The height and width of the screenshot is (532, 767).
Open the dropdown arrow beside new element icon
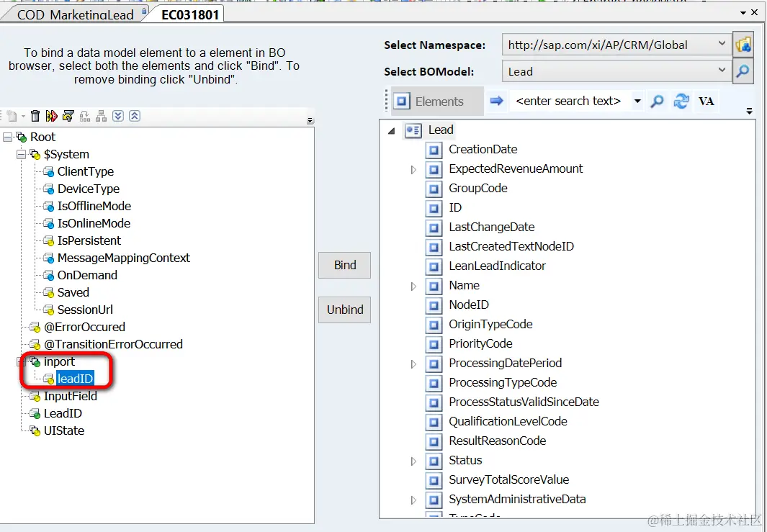23,117
